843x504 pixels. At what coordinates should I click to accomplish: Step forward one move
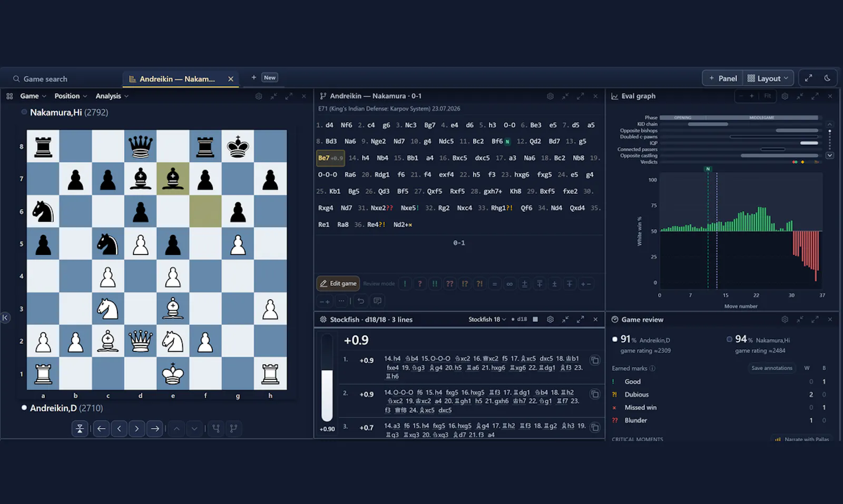point(137,429)
